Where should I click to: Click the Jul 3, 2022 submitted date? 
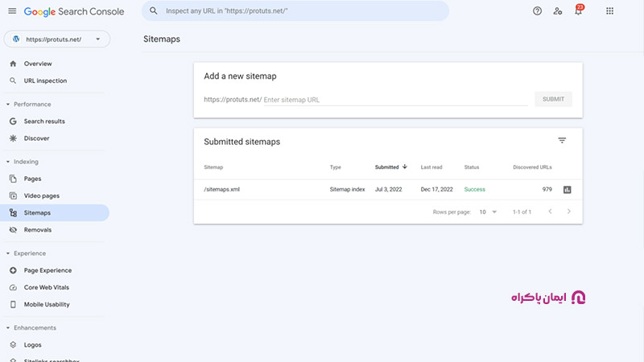click(x=388, y=190)
